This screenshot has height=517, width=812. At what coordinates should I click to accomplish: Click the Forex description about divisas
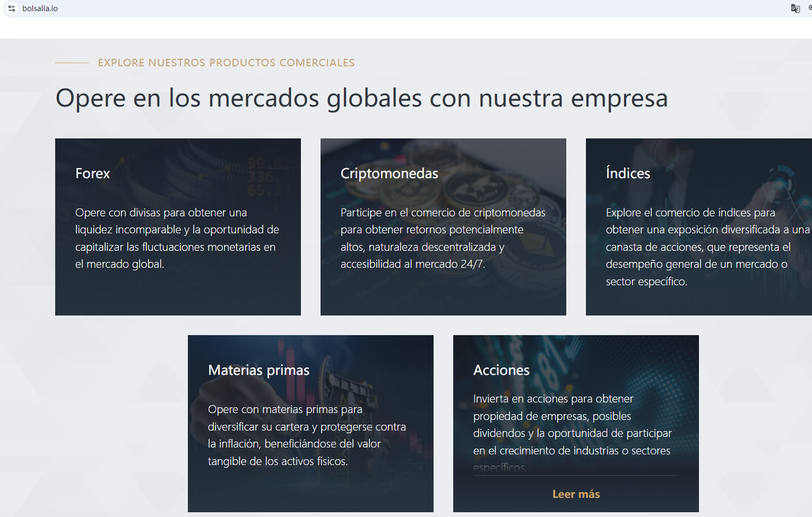coord(177,238)
